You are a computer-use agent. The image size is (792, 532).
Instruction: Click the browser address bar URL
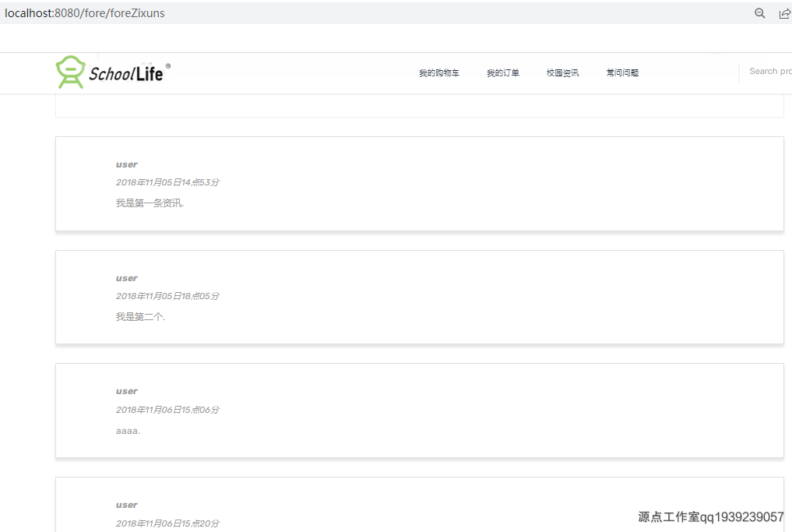click(86, 12)
